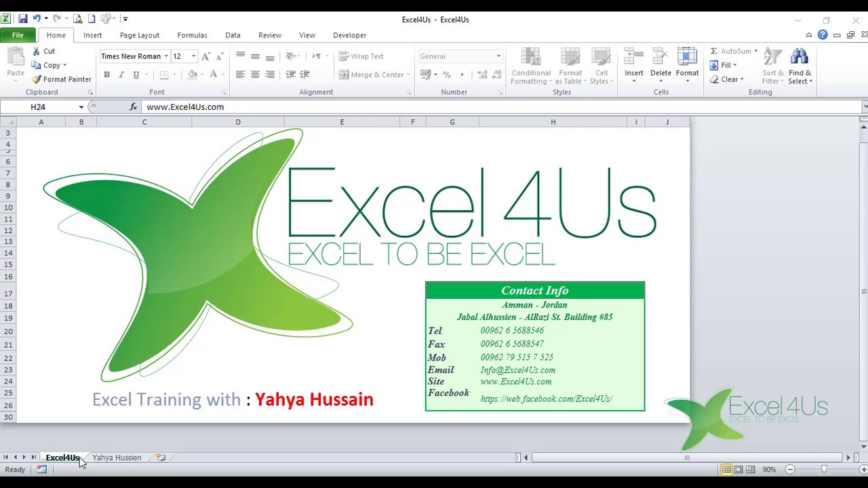This screenshot has width=868, height=488.
Task: Click the www.Excel4Us.com site cell
Action: (516, 382)
